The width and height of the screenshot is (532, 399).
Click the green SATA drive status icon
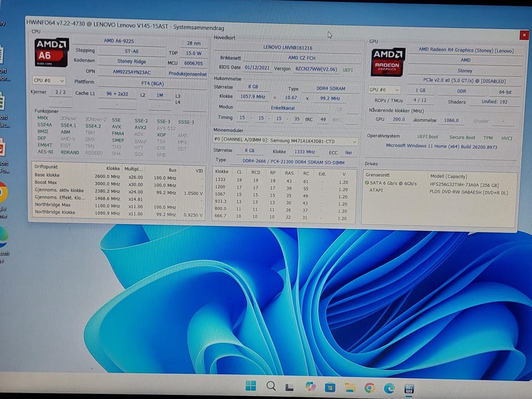tap(367, 183)
